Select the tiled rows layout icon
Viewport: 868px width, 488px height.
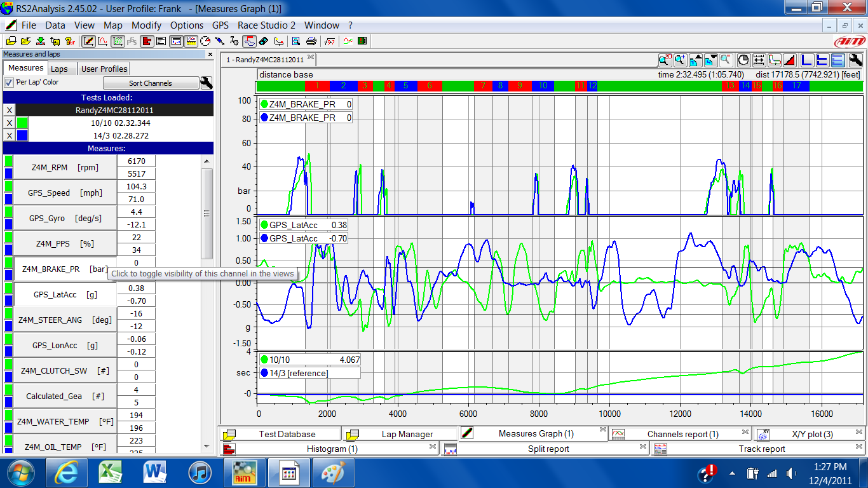click(838, 60)
